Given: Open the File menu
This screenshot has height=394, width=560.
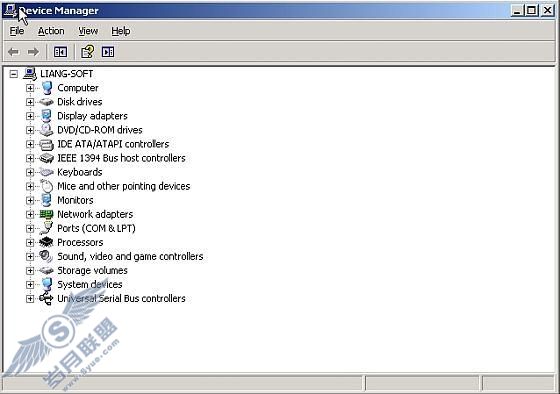Looking at the screenshot, I should [x=17, y=31].
